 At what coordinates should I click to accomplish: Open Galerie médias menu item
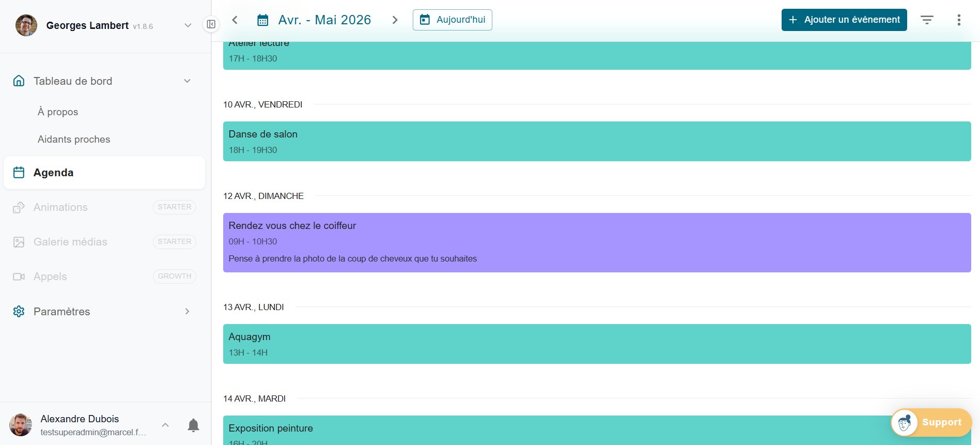(70, 242)
